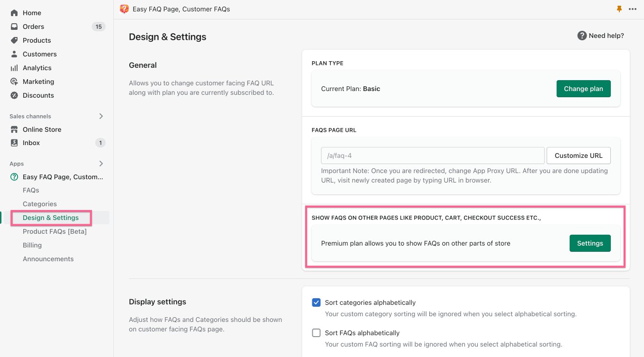Click the Inbox count badge 1
The image size is (644, 357).
coord(100,143)
